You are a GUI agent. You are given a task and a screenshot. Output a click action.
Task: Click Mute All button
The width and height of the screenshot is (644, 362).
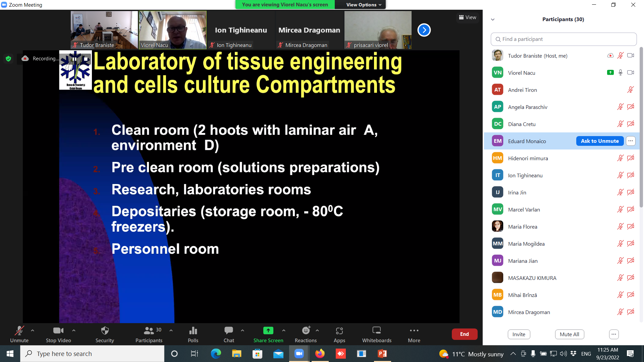coord(570,334)
